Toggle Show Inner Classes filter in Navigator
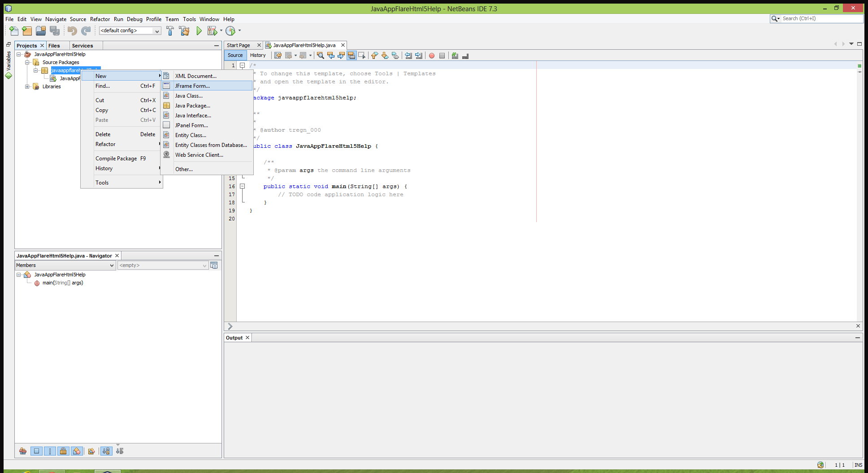 tap(77, 451)
